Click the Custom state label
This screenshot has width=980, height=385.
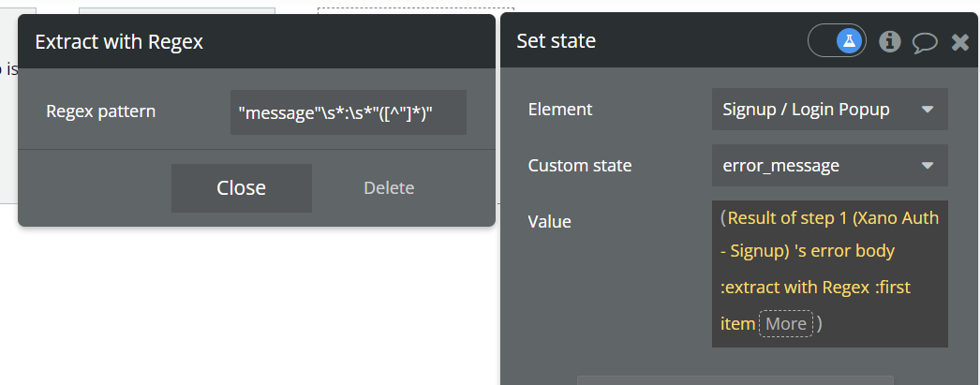[580, 166]
